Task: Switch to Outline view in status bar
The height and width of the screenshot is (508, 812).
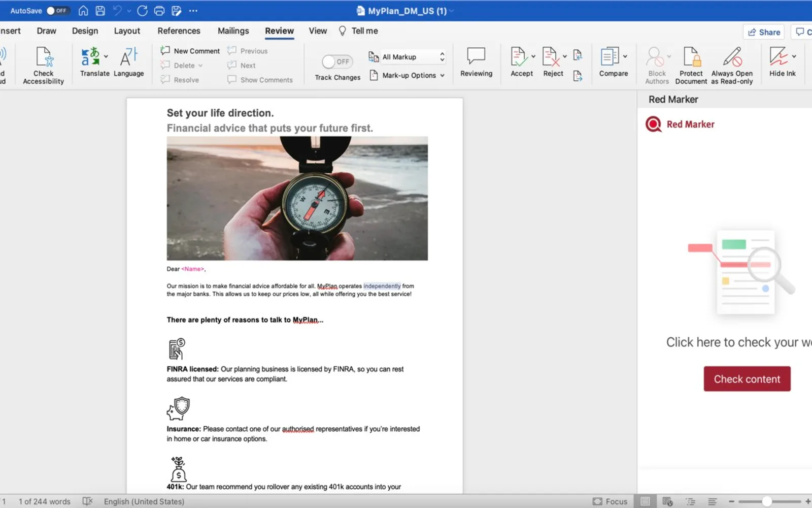Action: [x=691, y=501]
